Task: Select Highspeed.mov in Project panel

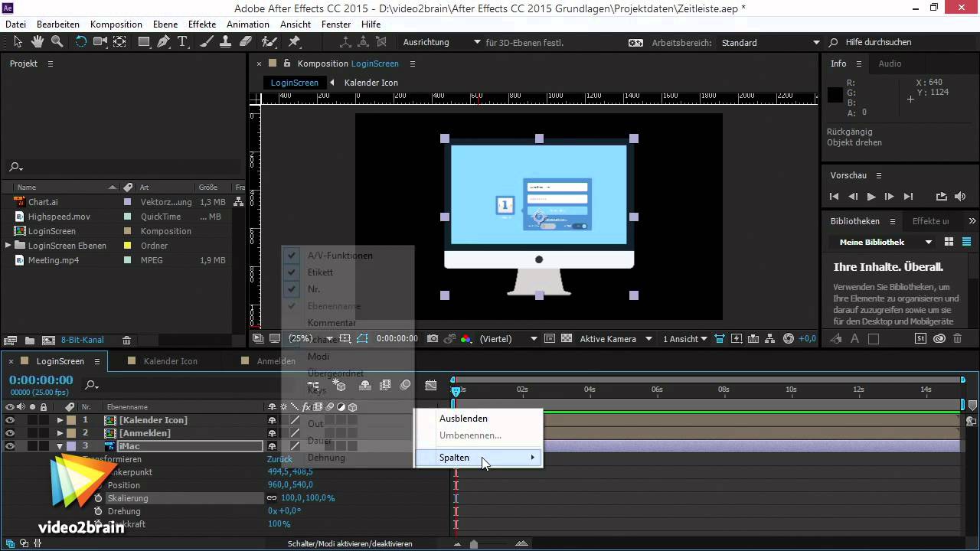Action: coord(59,217)
